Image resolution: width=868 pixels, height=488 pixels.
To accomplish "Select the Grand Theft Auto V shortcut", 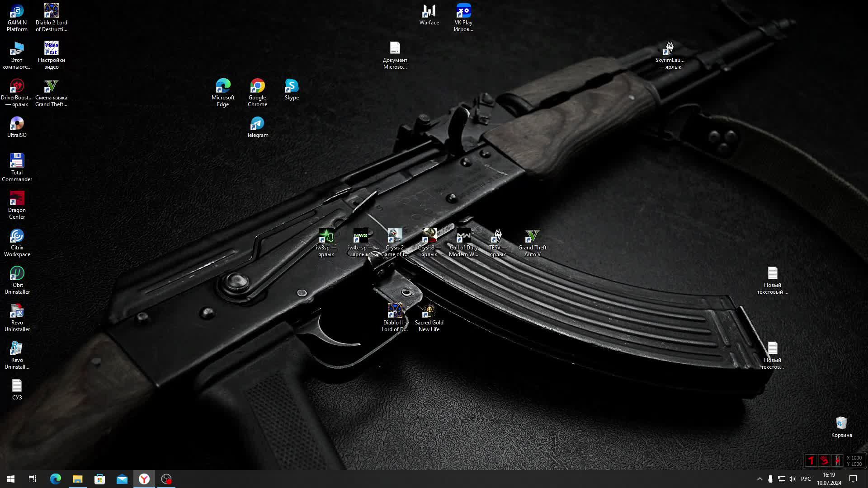I will pos(532,243).
